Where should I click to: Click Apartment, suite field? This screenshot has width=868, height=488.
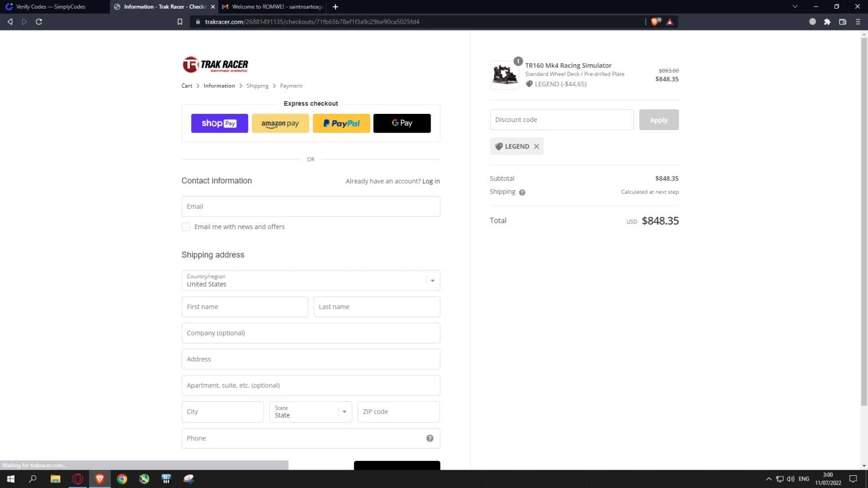(x=311, y=386)
